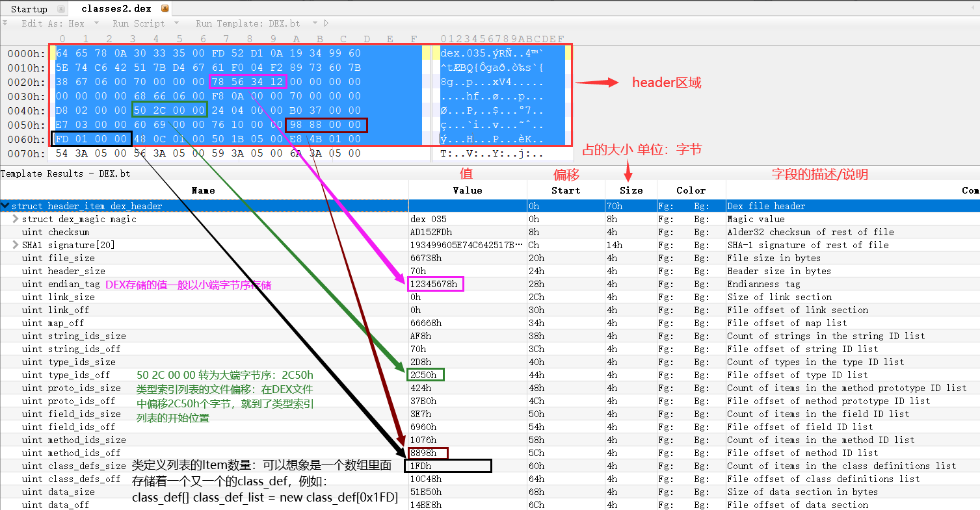The height and width of the screenshot is (510, 980).
Task: Click the double-chevron expander icon at toolbar left
Action: pos(6,22)
